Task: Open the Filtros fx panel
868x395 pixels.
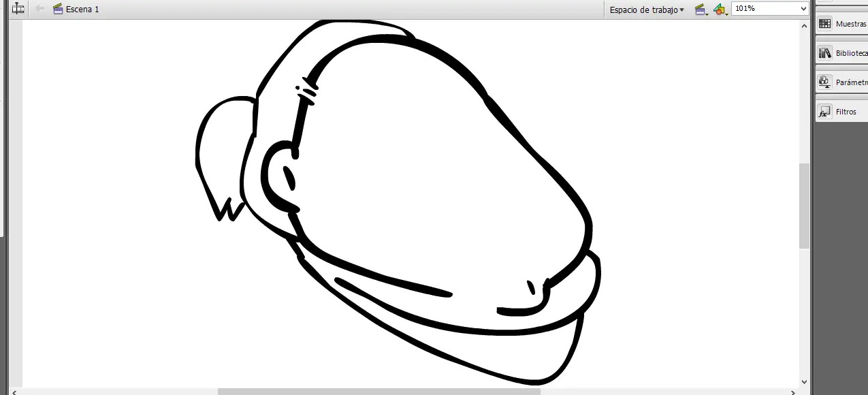Action: 842,112
